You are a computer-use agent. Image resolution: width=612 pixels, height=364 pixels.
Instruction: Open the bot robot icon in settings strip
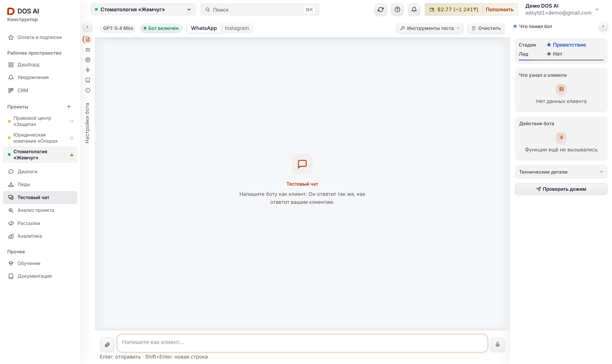coord(88,50)
